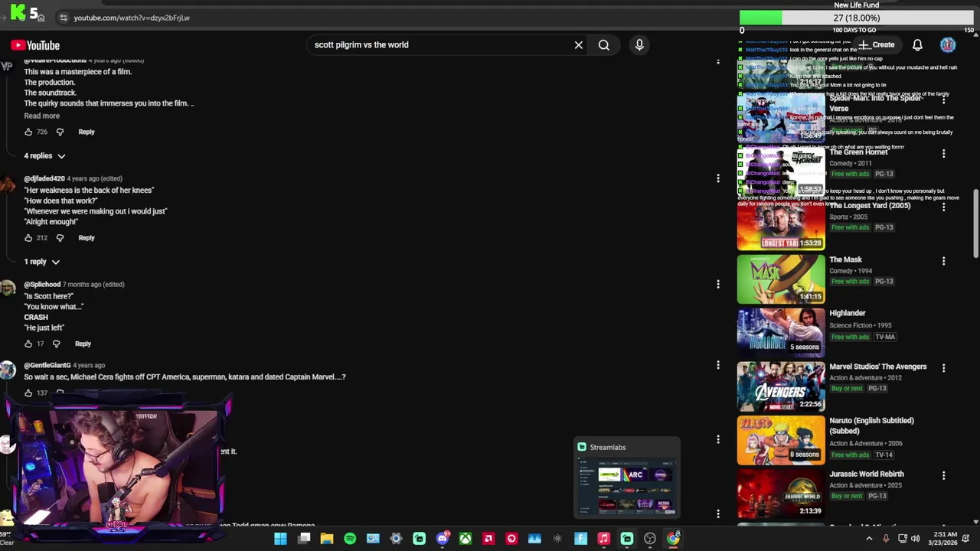The height and width of the screenshot is (551, 980).
Task: Expand the '1 reply' thread
Action: click(x=41, y=262)
